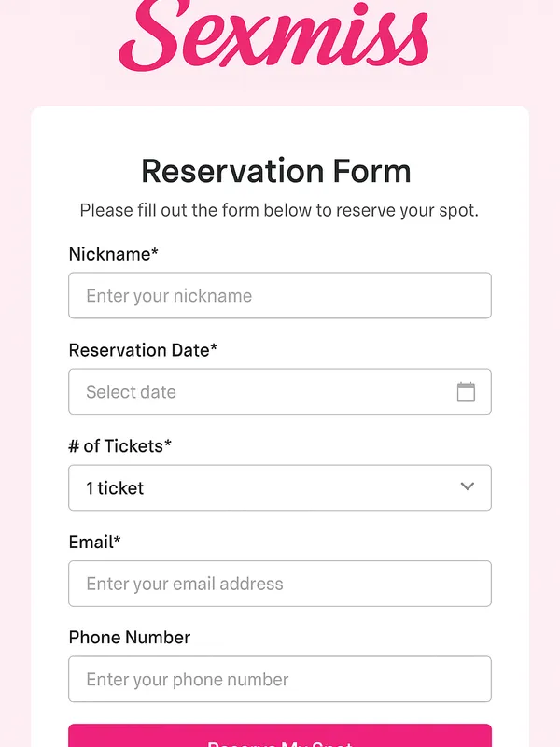Click the chevron arrow in tickets dropdown

[468, 486]
